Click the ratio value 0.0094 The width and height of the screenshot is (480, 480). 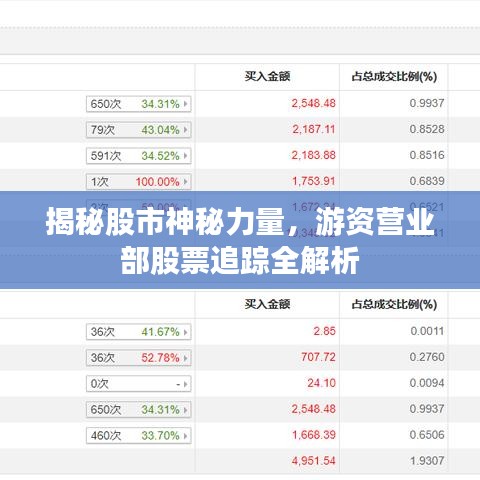pos(427,383)
